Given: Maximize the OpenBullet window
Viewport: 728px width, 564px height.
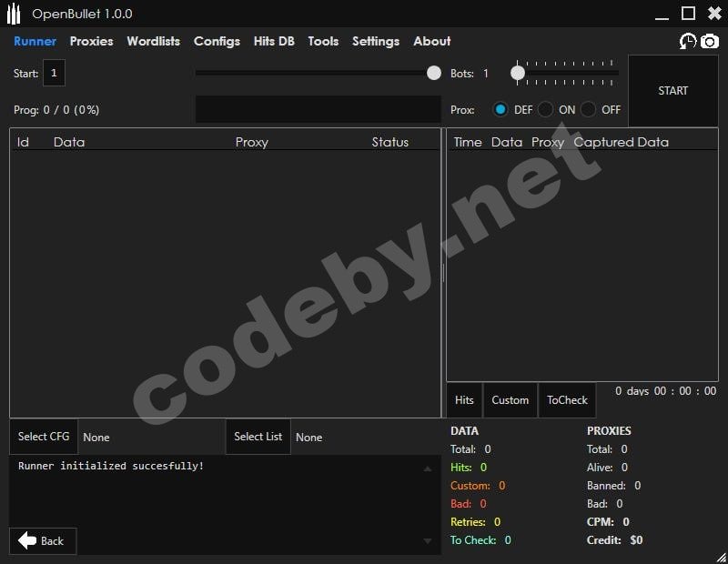Looking at the screenshot, I should pos(688,14).
